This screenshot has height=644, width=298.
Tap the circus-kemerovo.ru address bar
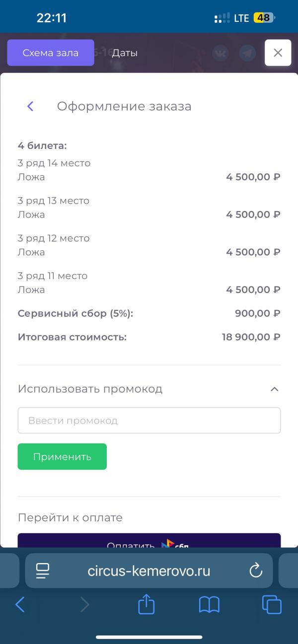click(x=149, y=571)
